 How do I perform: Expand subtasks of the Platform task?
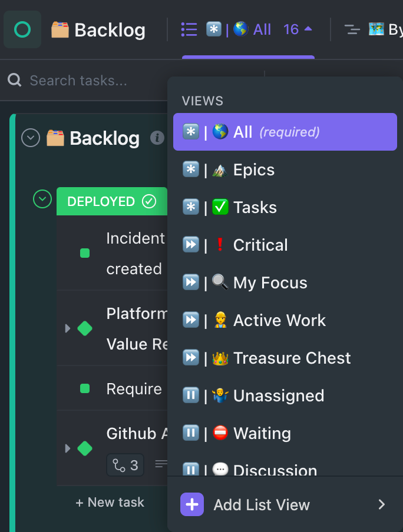pos(68,328)
